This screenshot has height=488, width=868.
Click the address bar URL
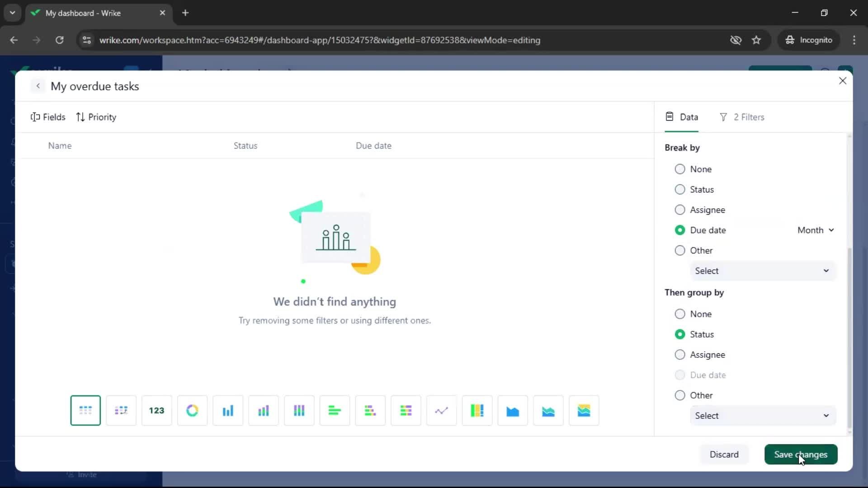click(x=320, y=40)
